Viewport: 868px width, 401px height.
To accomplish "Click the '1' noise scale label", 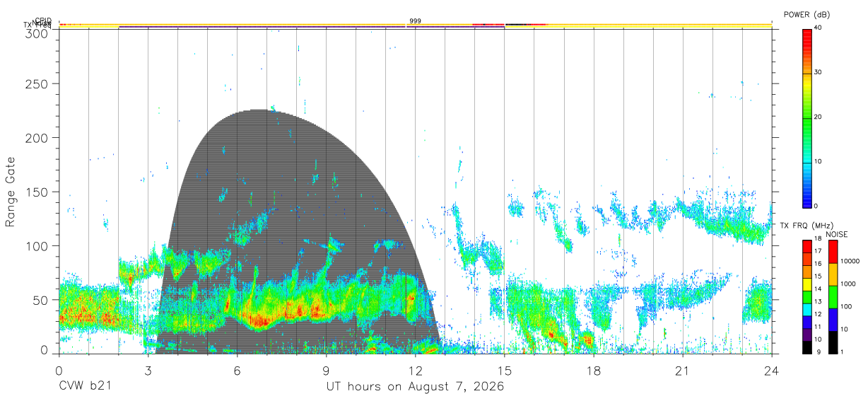I will 842,351.
